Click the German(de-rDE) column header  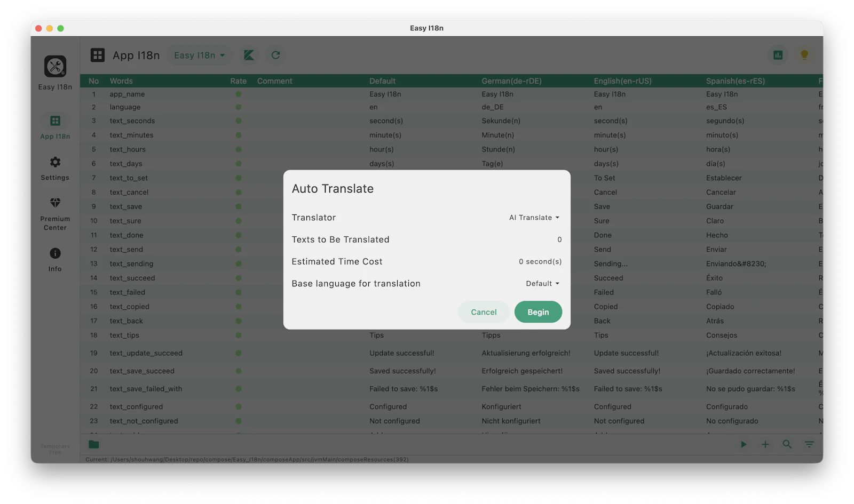point(511,81)
